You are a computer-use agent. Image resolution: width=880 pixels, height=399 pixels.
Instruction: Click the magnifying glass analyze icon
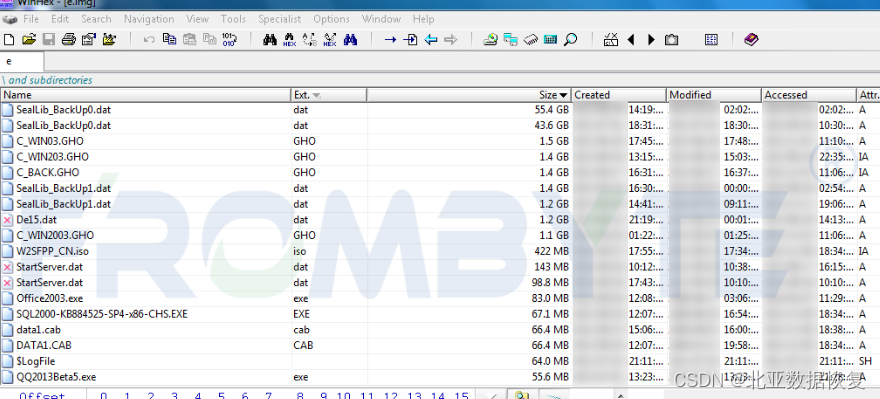pyautogui.click(x=571, y=40)
